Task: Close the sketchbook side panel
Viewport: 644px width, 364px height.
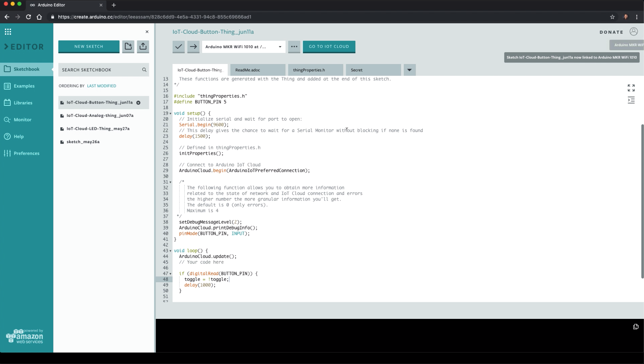Action: point(147,32)
